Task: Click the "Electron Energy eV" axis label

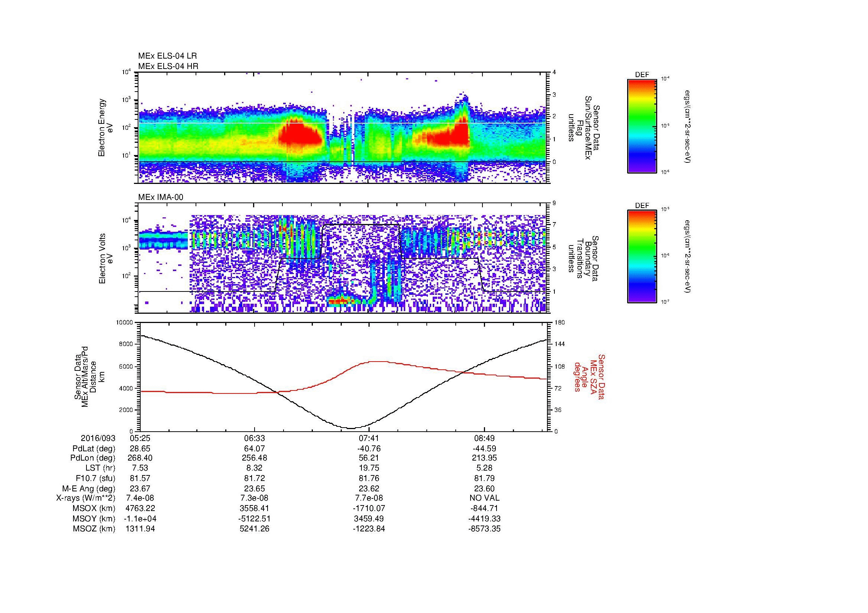Action: point(106,128)
